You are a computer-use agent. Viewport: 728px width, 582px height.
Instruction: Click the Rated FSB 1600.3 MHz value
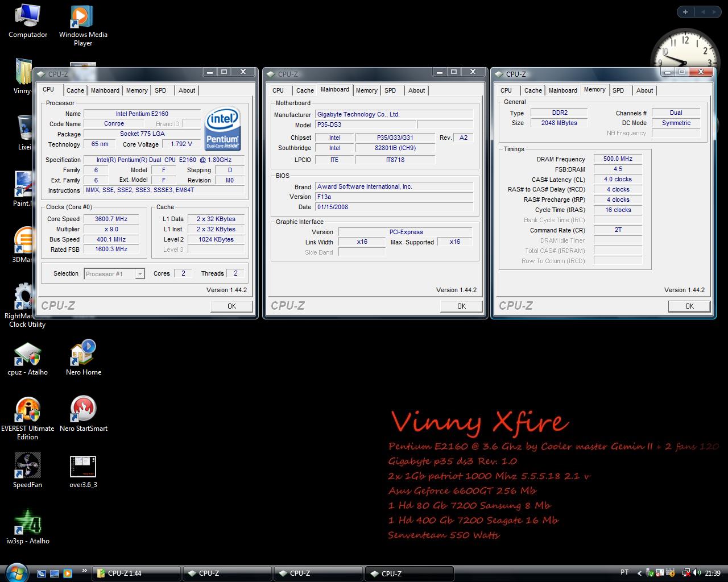point(111,249)
